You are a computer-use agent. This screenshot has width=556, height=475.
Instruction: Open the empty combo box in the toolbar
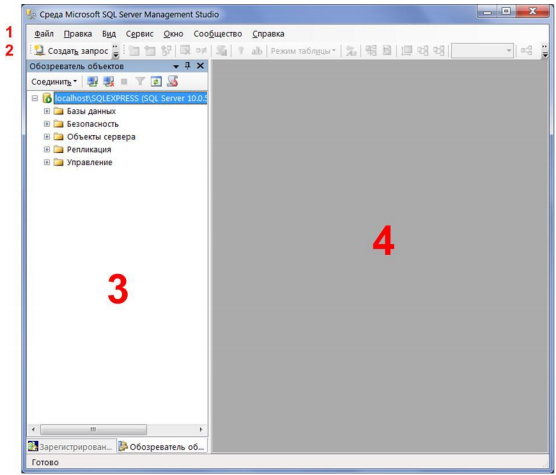coord(482,51)
